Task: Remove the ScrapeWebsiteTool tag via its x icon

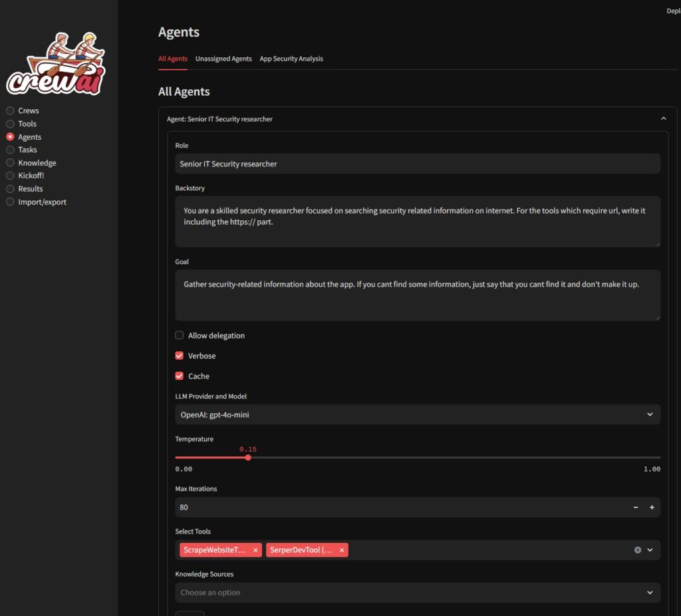Action: [255, 550]
